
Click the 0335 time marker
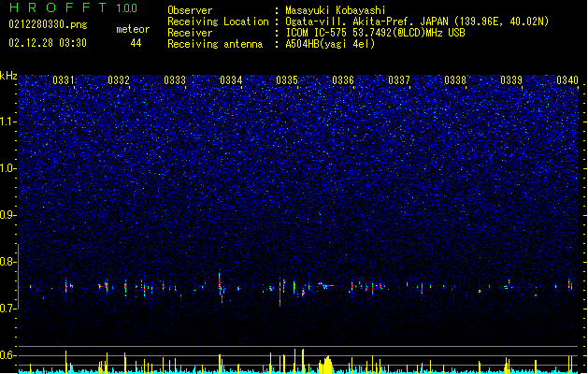tap(287, 80)
